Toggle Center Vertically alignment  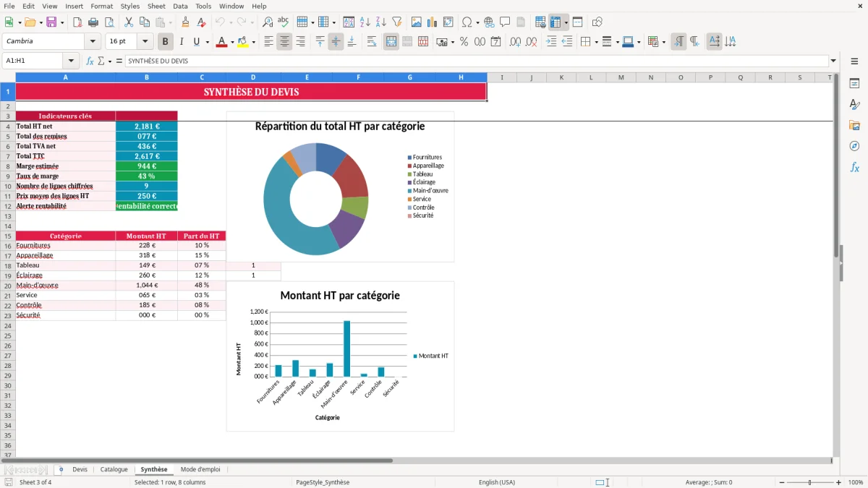[336, 42]
